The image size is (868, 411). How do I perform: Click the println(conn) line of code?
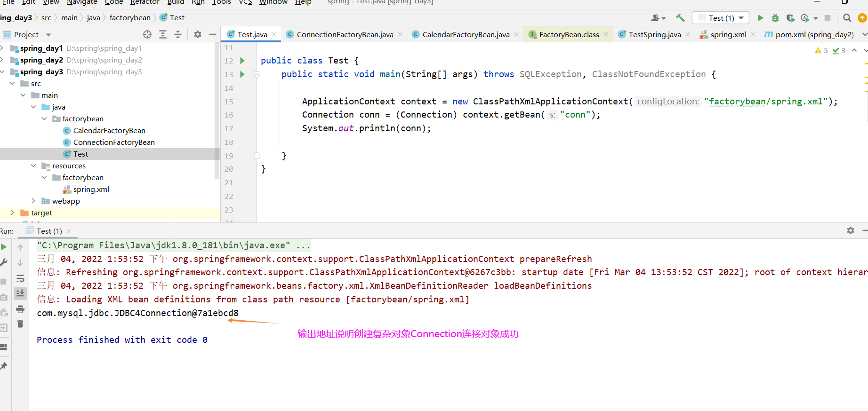[366, 128]
